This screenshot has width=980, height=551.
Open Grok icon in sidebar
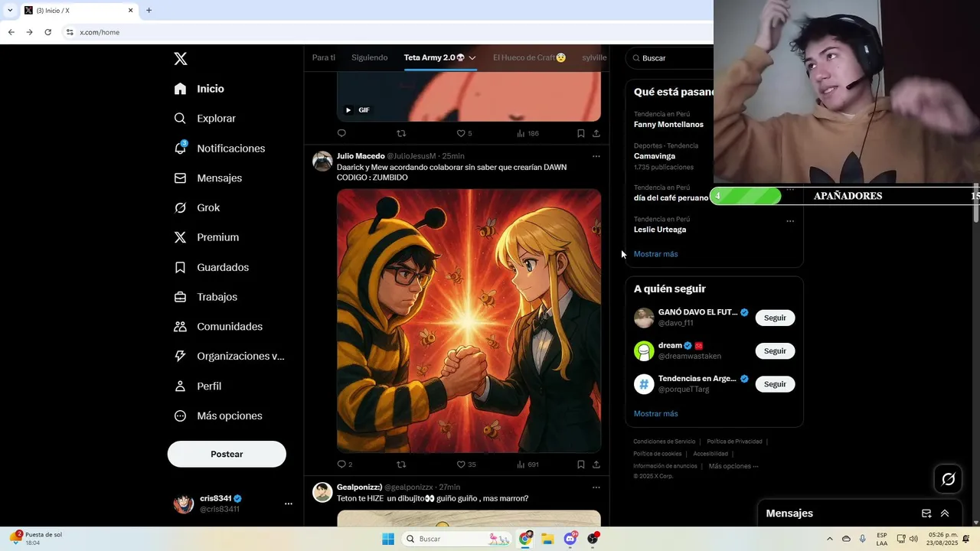[180, 207]
